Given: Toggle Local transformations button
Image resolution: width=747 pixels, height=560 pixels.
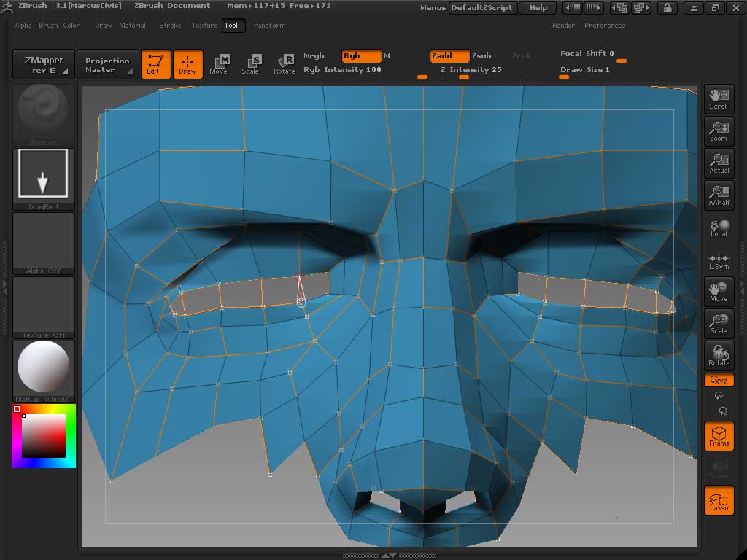Looking at the screenshot, I should click(x=719, y=227).
